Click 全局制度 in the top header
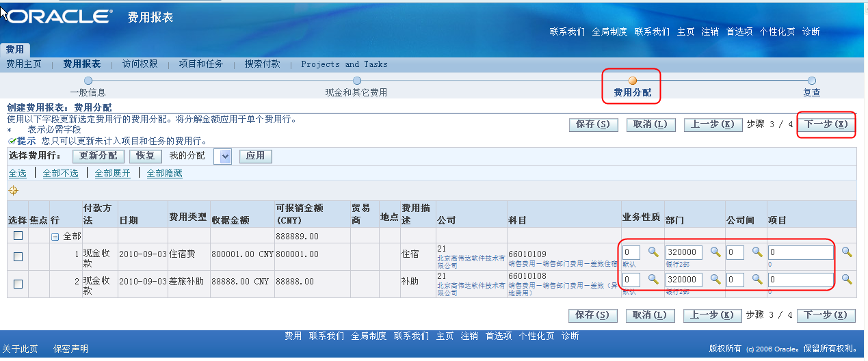 pyautogui.click(x=609, y=31)
